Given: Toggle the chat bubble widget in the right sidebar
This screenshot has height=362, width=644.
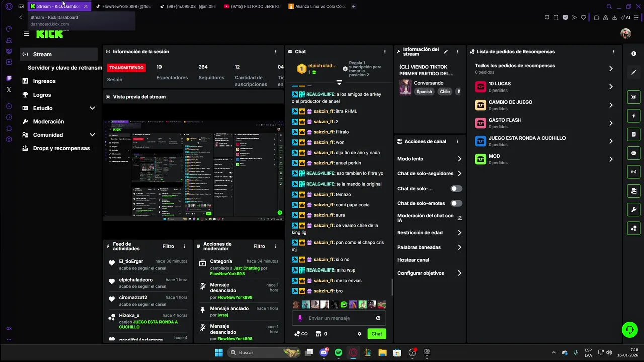Looking at the screenshot, I should [x=634, y=153].
